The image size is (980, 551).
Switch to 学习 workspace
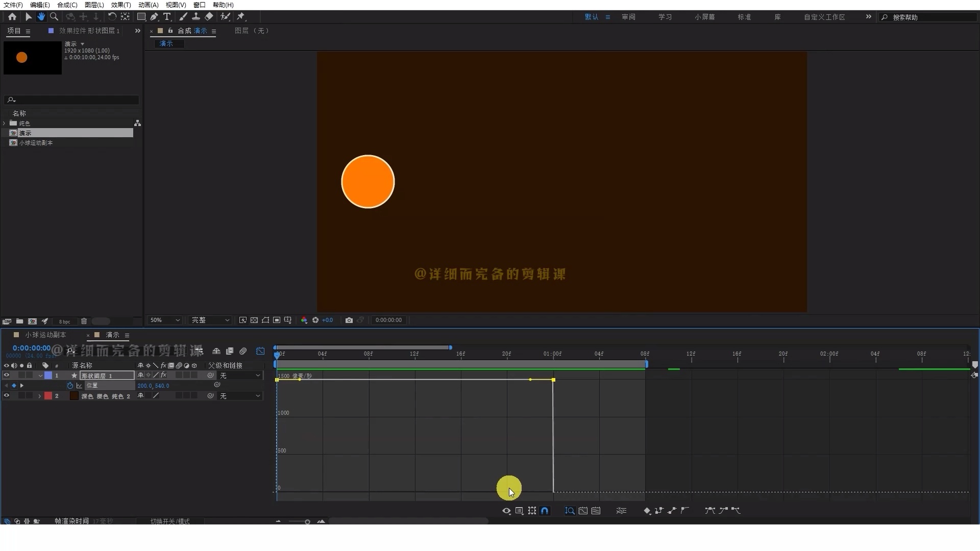click(x=665, y=17)
